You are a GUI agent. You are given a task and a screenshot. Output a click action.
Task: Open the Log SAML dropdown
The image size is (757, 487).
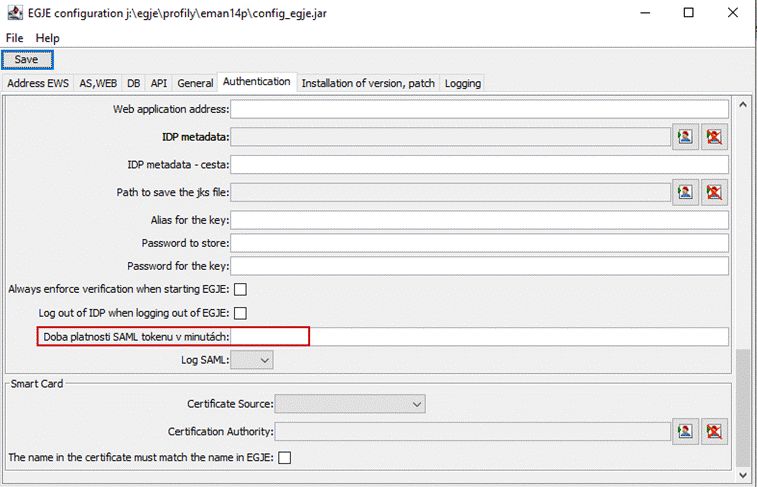252,360
